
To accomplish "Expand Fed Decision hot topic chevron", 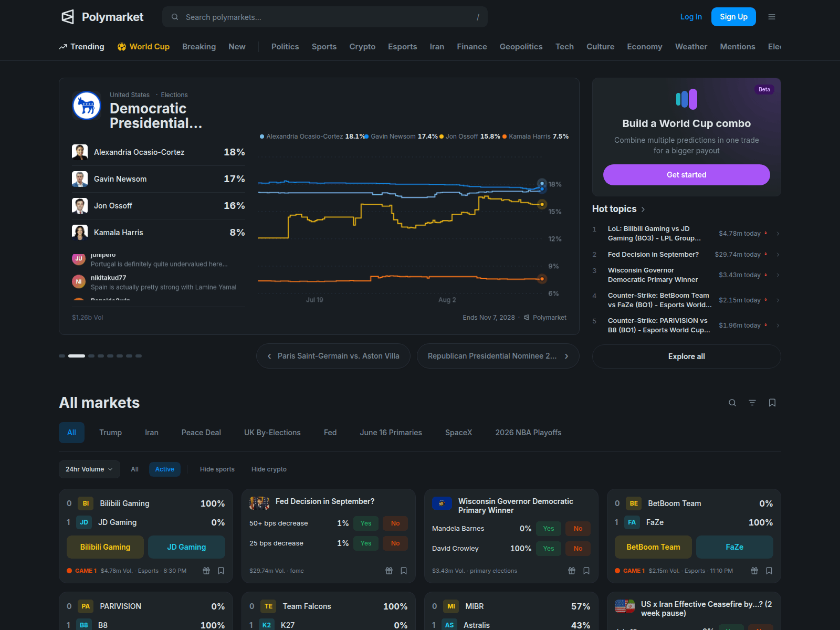I will [778, 255].
